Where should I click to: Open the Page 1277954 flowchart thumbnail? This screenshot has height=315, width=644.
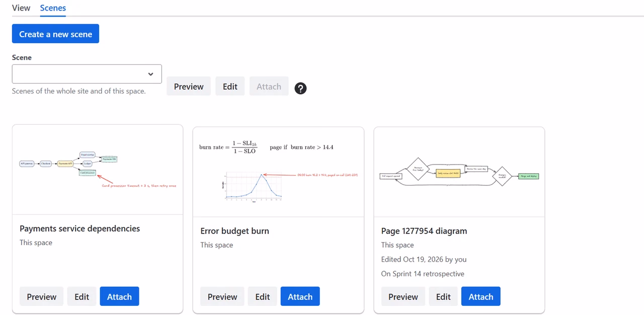[x=459, y=172]
